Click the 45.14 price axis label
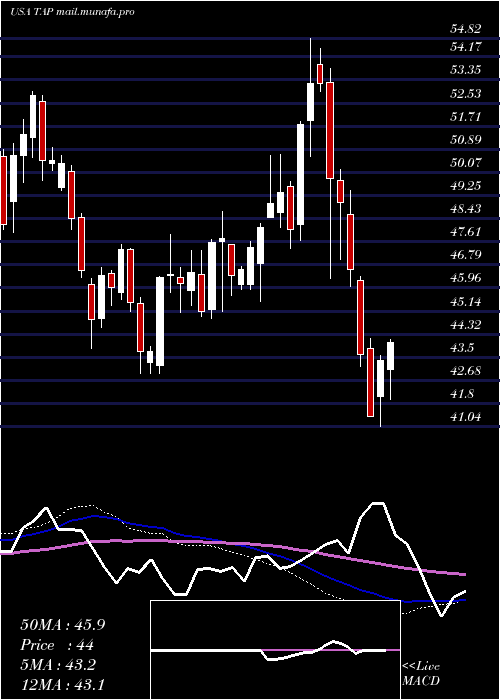500x700 pixels. coord(466,302)
